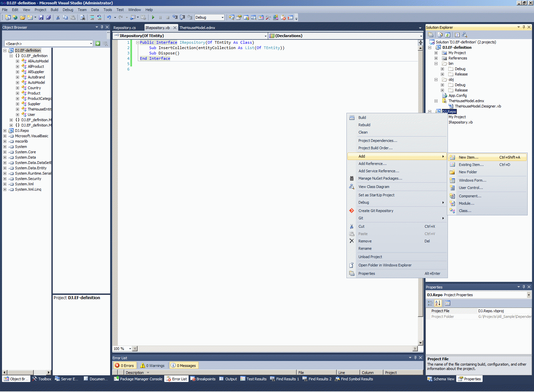534x392 pixels.
Task: Open the Toolbox panel tab
Action: (42, 379)
